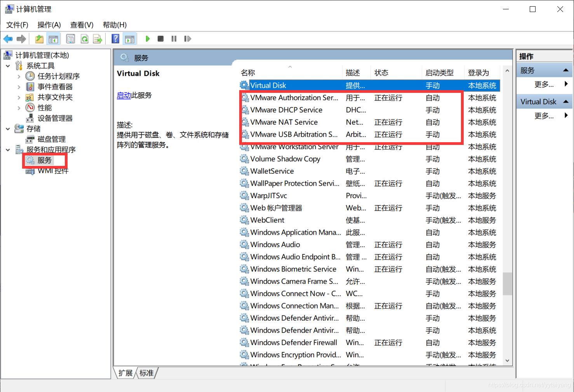Expand the 事件查看器 tree node
Screen dimensions: 574x392
(19, 87)
